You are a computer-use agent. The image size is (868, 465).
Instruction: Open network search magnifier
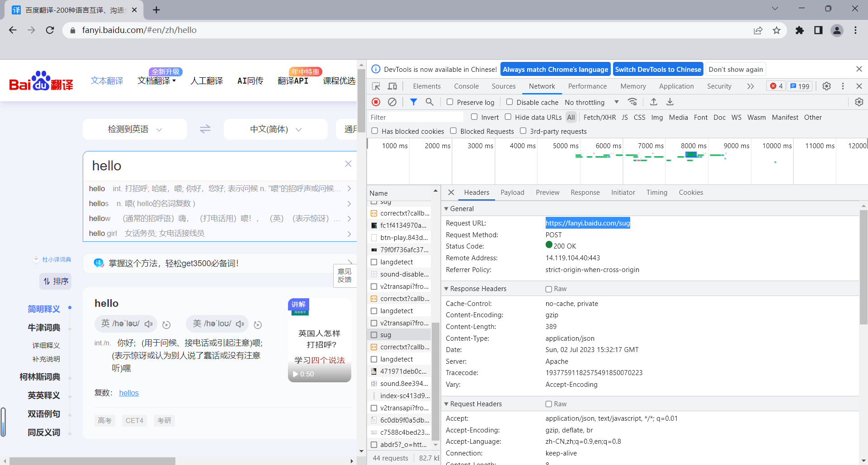click(429, 102)
